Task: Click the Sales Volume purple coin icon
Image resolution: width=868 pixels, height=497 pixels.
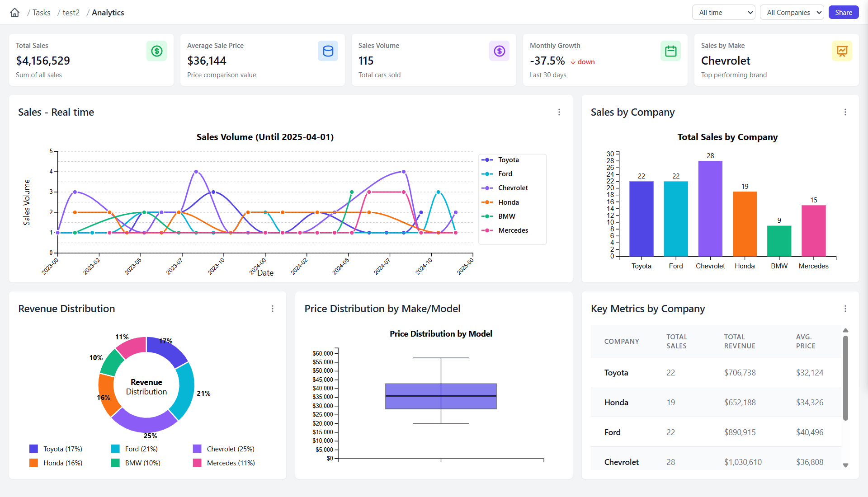Action: (x=499, y=51)
